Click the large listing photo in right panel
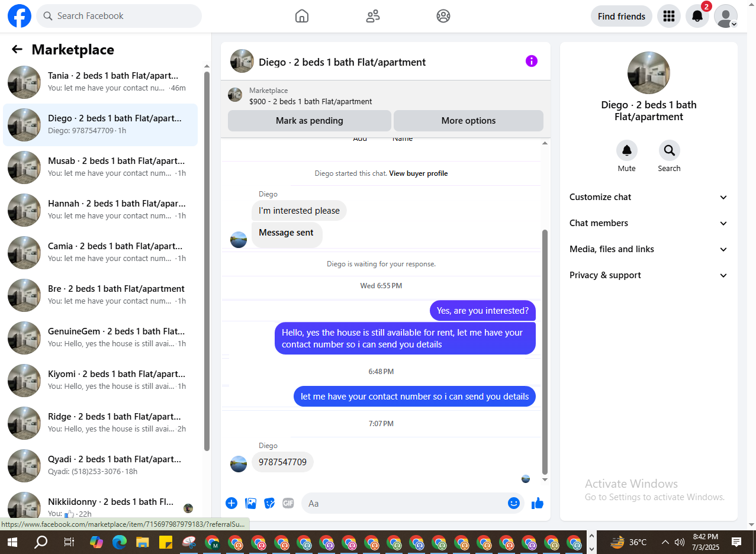The image size is (756, 554). click(649, 73)
